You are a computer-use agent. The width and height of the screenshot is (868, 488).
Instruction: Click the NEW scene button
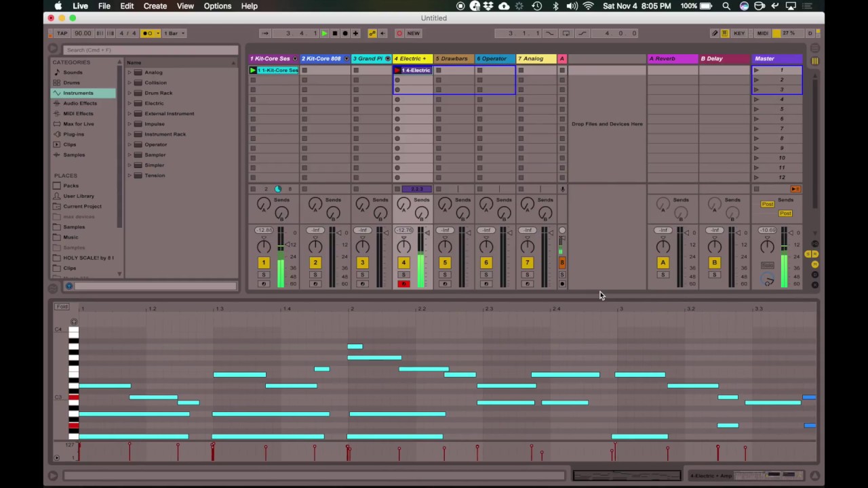pos(413,33)
